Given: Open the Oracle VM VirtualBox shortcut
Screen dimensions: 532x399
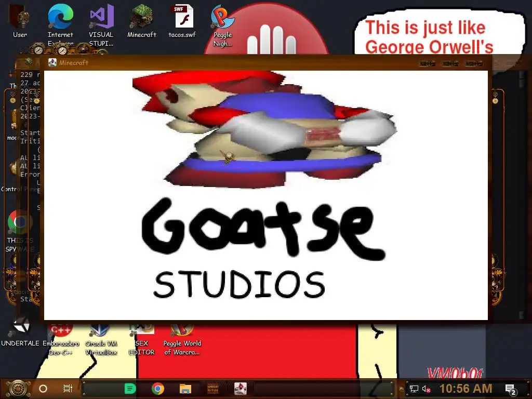Looking at the screenshot, I should pos(101,339).
